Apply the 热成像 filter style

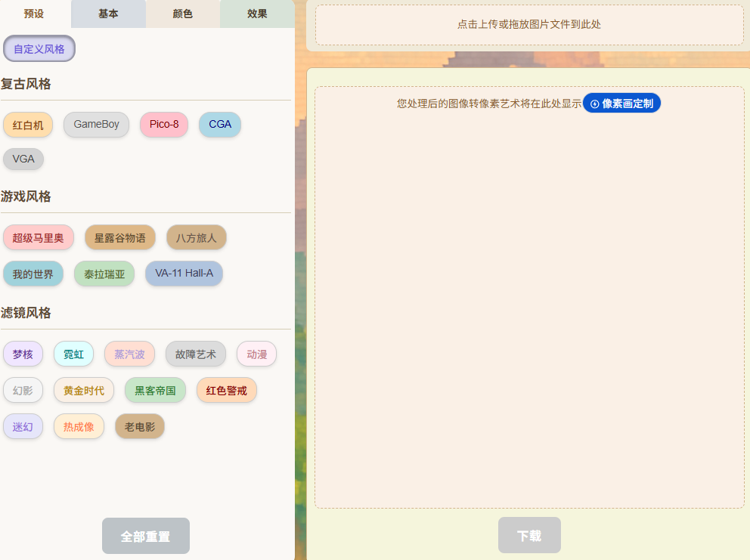point(79,426)
